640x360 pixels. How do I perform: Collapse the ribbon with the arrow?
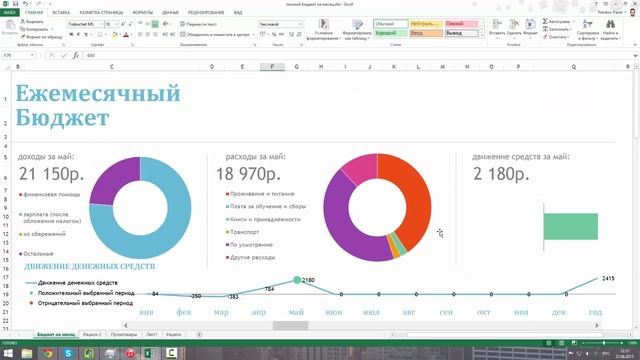coord(635,44)
